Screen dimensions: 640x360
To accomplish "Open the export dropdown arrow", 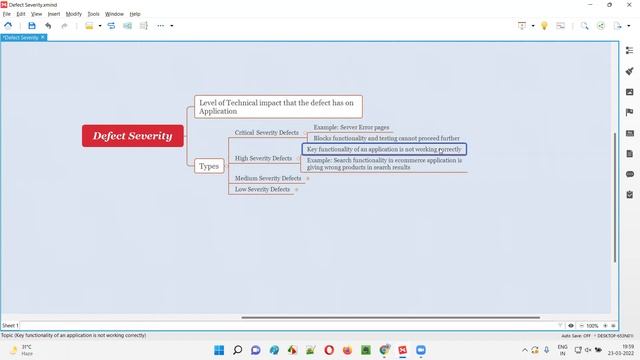I will [x=629, y=26].
